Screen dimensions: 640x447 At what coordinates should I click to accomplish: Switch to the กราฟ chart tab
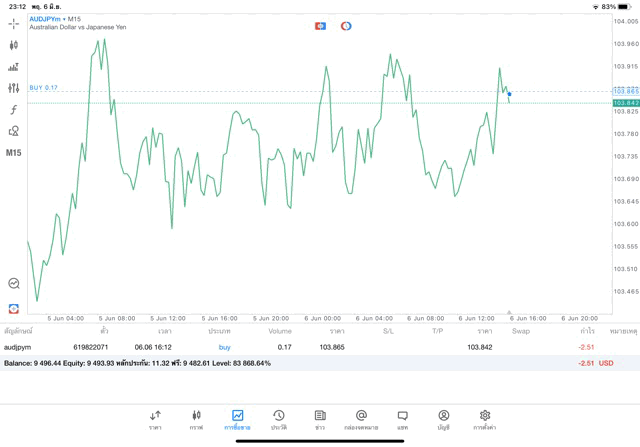pyautogui.click(x=196, y=419)
